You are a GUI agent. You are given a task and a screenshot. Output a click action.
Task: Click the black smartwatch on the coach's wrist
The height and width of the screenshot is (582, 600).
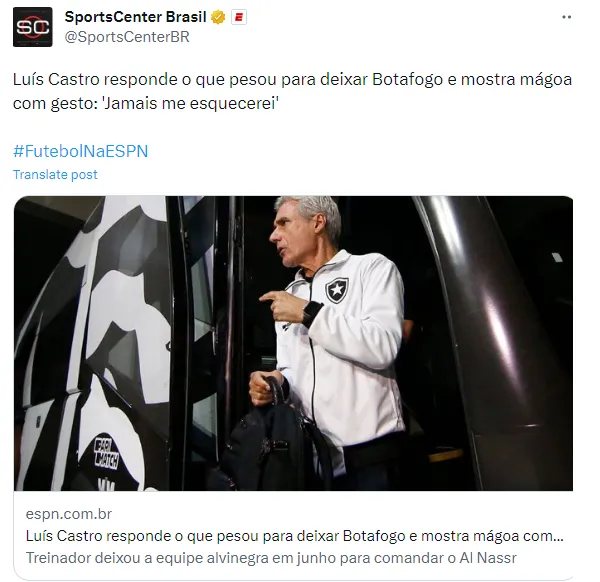coord(312,314)
